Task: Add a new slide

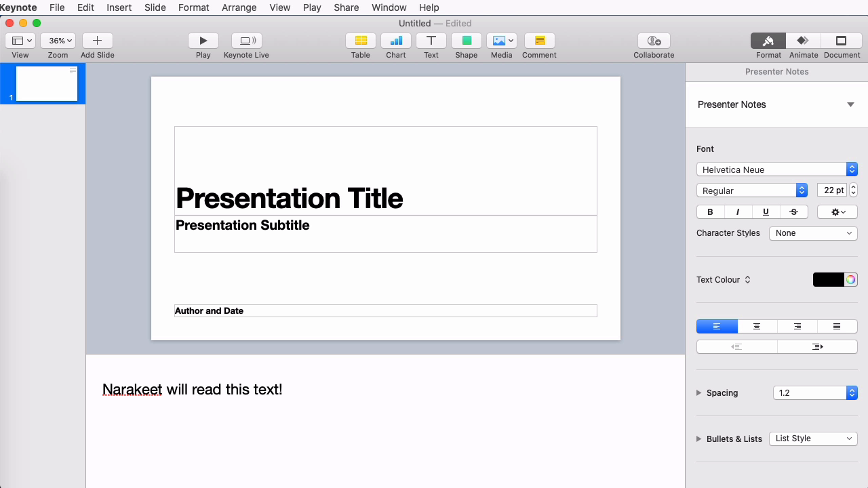Action: 97,41
